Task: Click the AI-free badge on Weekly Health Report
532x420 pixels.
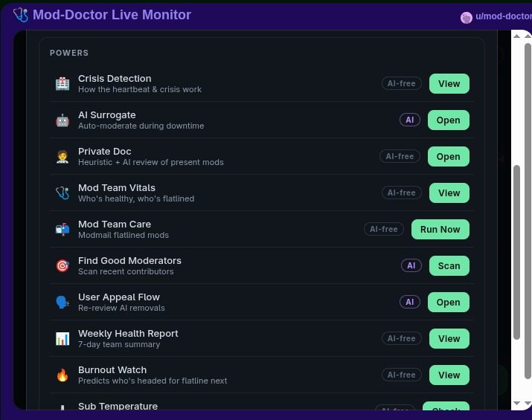Action: (x=402, y=338)
